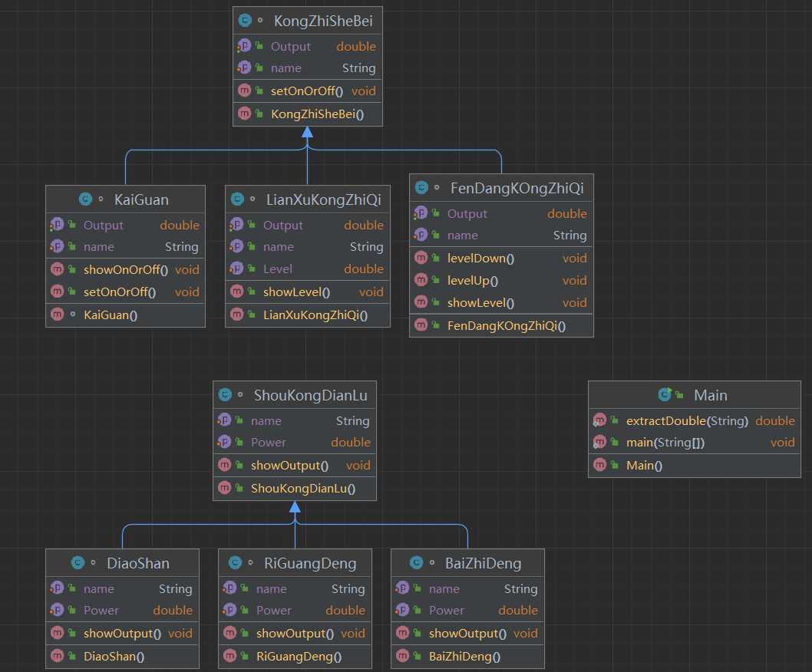
Task: Click the property icon beside Level in LianXuKongZhiQi
Action: point(236,268)
